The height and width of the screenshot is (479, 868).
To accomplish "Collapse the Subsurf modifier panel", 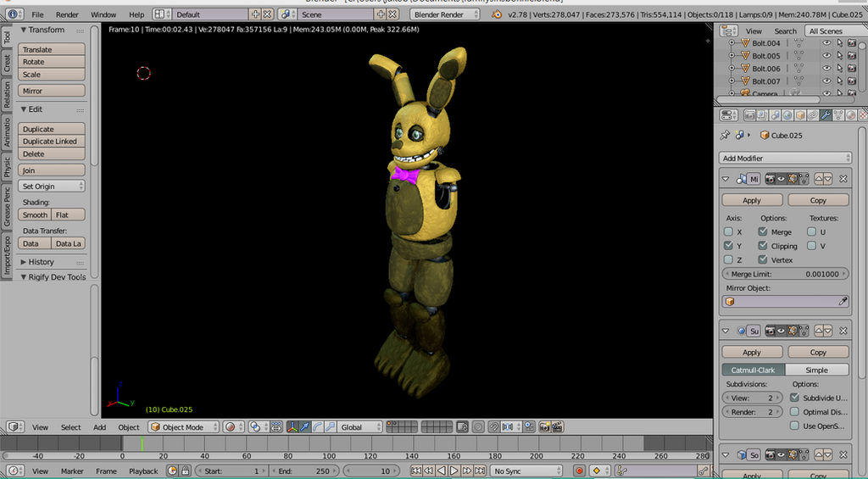I will (726, 331).
